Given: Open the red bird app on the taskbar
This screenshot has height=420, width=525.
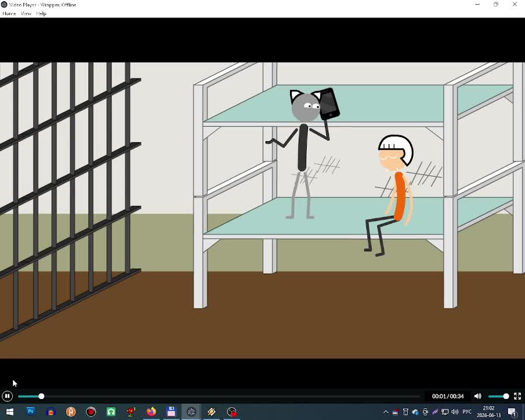Looking at the screenshot, I should [131, 412].
